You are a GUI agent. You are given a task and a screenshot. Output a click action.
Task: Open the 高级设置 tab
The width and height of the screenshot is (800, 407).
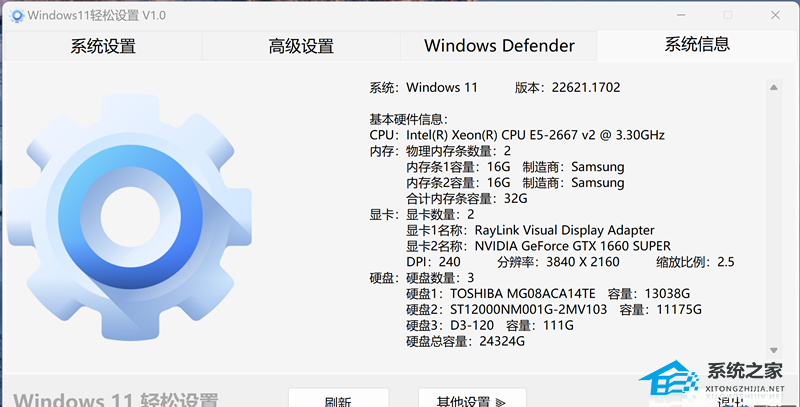(301, 46)
